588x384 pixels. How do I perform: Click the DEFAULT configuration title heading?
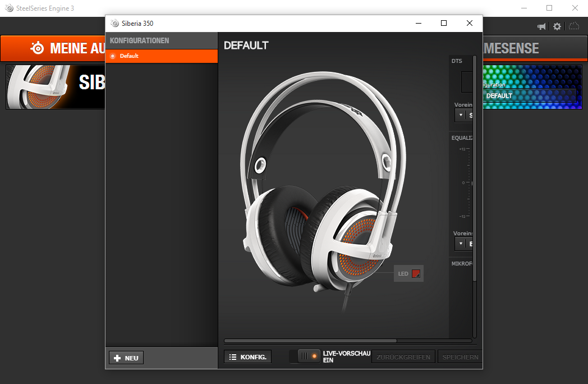246,45
